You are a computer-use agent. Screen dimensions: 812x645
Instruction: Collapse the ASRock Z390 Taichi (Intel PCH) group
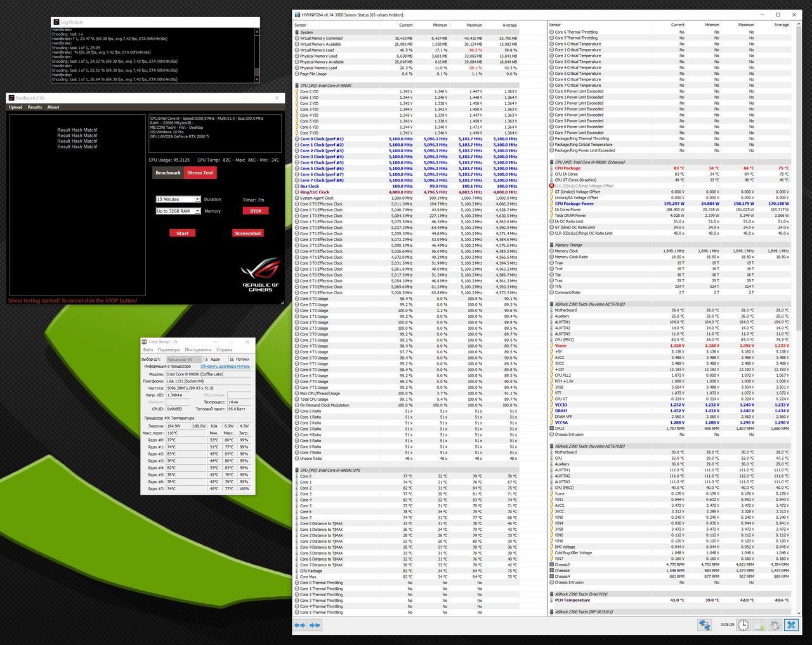551,594
